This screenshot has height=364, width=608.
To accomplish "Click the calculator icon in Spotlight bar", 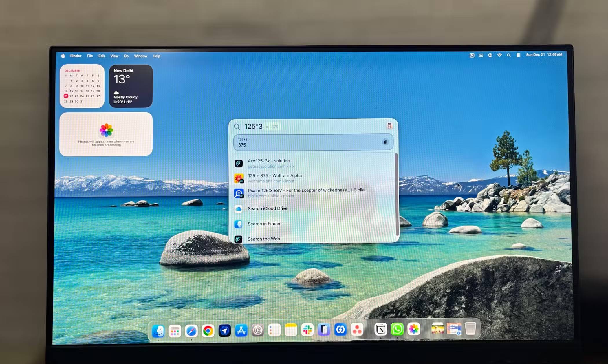I will [x=389, y=126].
